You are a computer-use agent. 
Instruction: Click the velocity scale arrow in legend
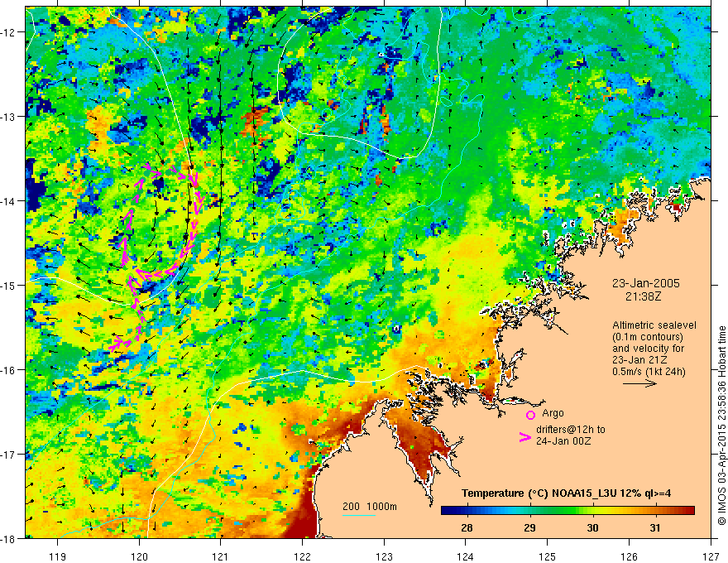coord(639,383)
